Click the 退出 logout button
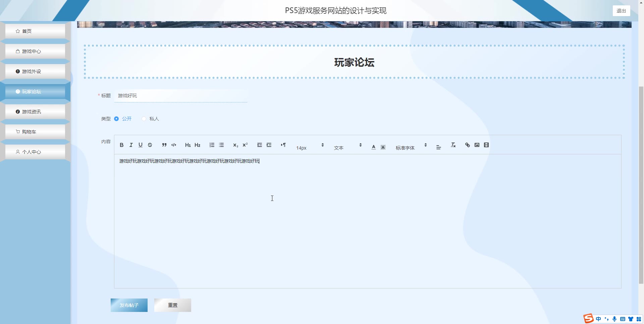This screenshot has width=644, height=324. point(621,11)
